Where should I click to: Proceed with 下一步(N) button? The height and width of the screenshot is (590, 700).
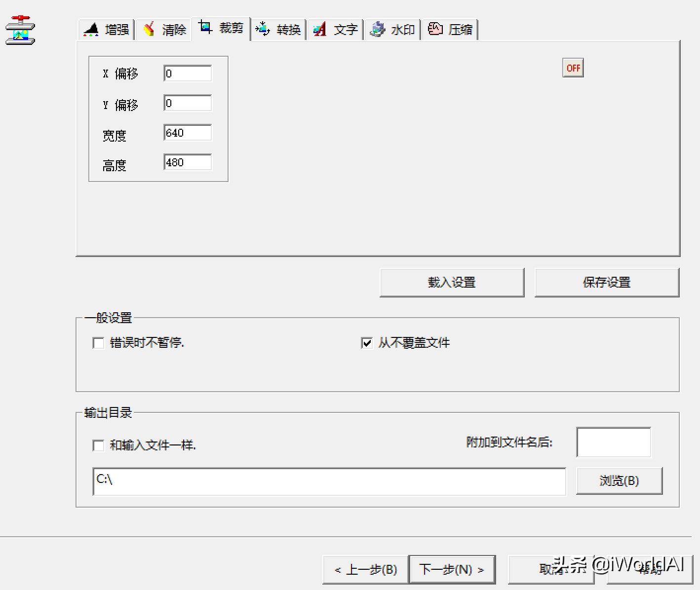pos(452,570)
